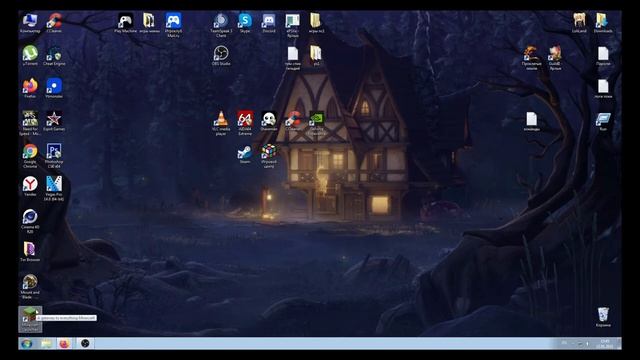The width and height of the screenshot is (640, 360).
Task: Launch CCleaner shortcut beside the Computer icon
Action: [x=54, y=23]
